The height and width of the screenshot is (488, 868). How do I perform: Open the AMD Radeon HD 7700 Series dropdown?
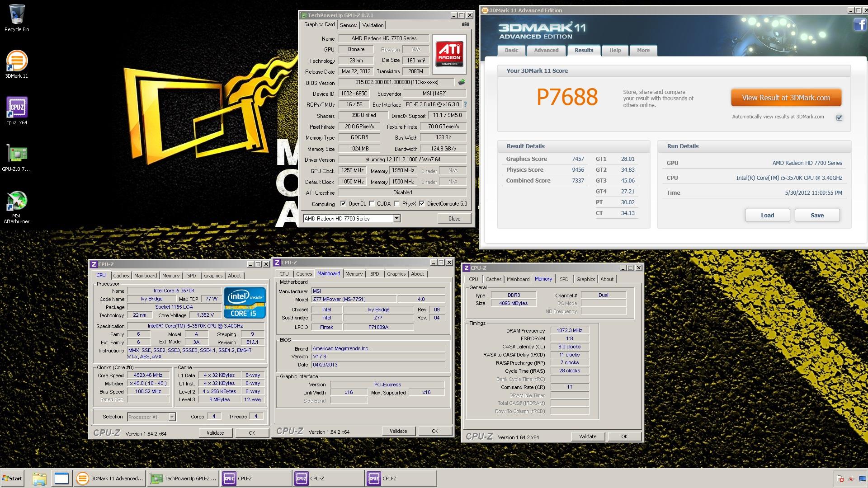click(352, 219)
